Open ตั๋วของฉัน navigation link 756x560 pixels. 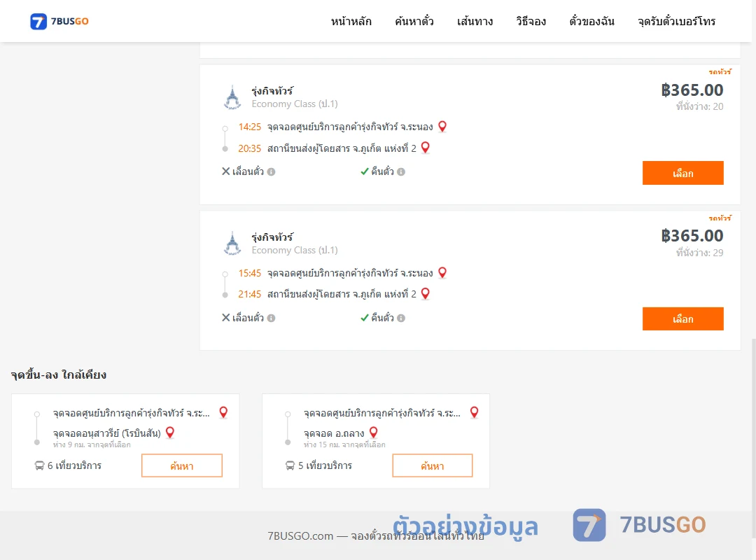pyautogui.click(x=591, y=22)
